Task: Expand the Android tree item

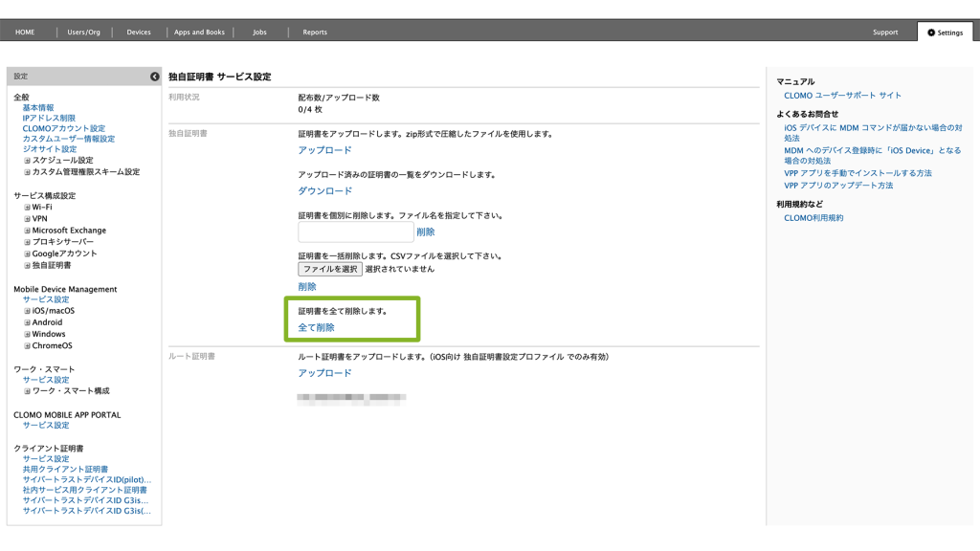Action: coord(28,322)
